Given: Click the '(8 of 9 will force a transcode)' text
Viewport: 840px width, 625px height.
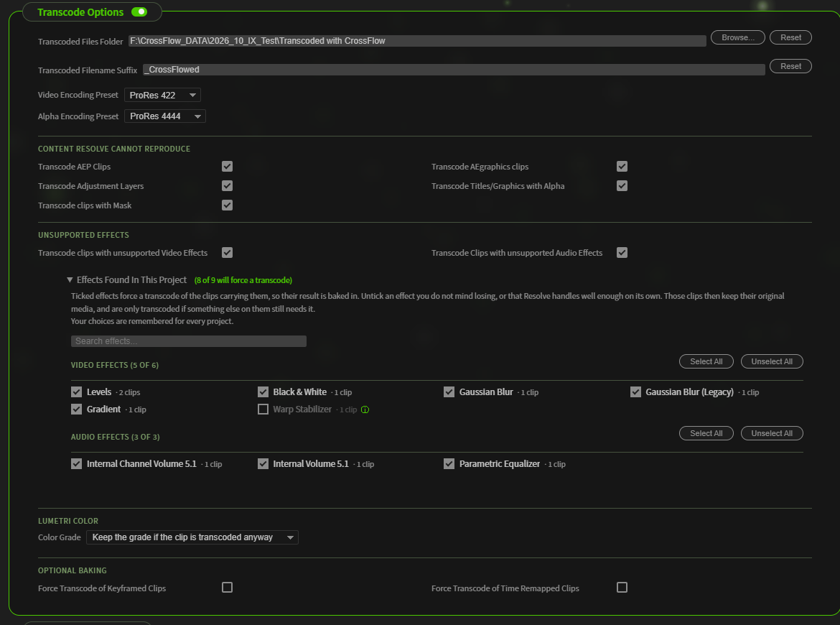Looking at the screenshot, I should pyautogui.click(x=243, y=280).
